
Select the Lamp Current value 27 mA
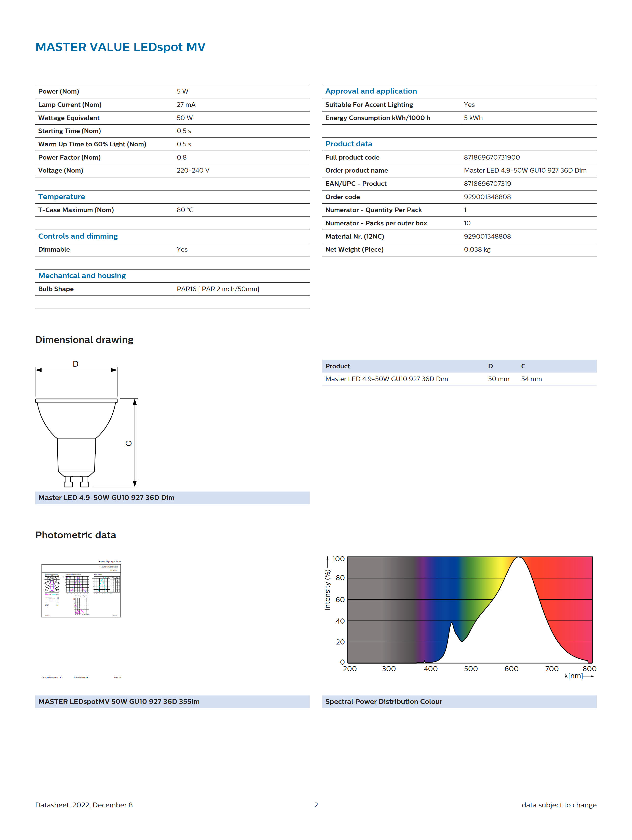[x=186, y=105]
